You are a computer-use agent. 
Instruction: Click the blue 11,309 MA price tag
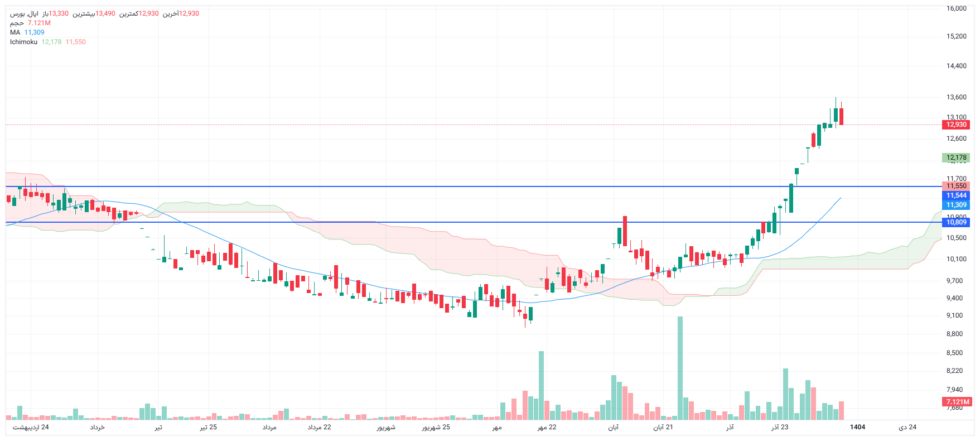[x=956, y=205]
